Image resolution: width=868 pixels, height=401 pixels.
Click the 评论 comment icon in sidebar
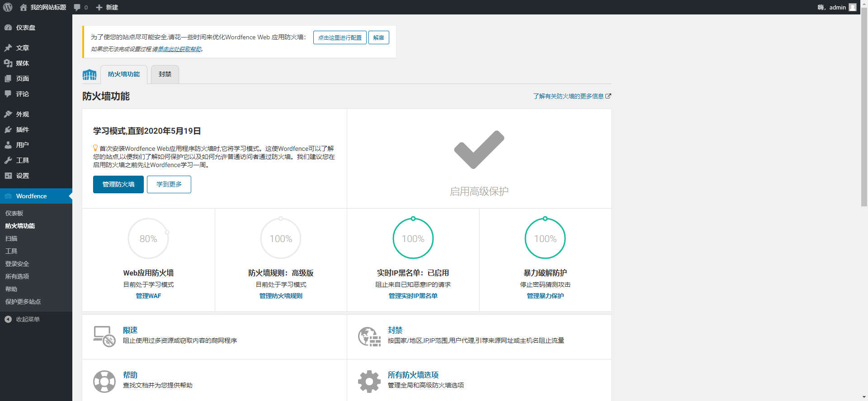point(8,94)
